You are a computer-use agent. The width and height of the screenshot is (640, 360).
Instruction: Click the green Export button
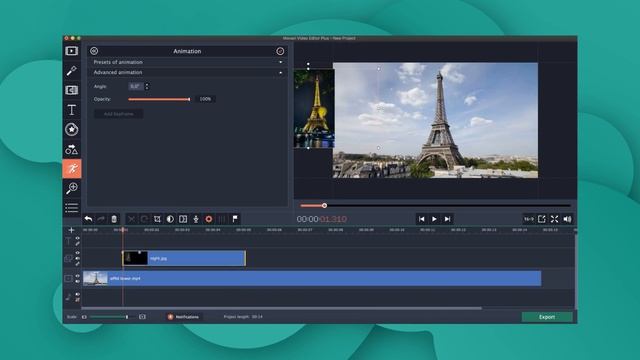coord(547,317)
